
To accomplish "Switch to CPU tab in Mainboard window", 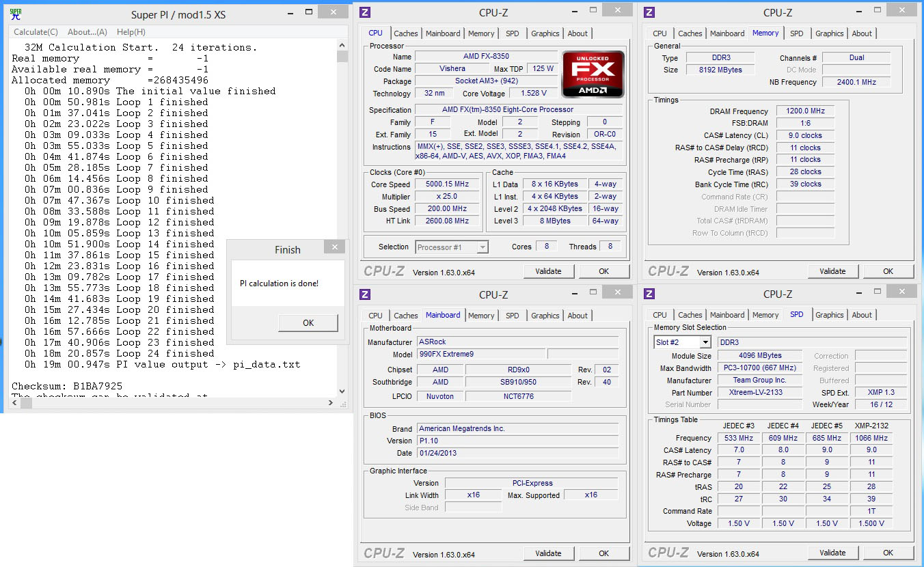I will coord(375,316).
